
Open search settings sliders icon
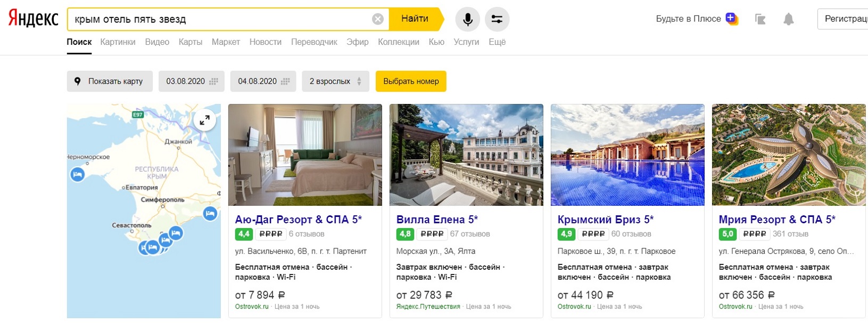coord(497,19)
